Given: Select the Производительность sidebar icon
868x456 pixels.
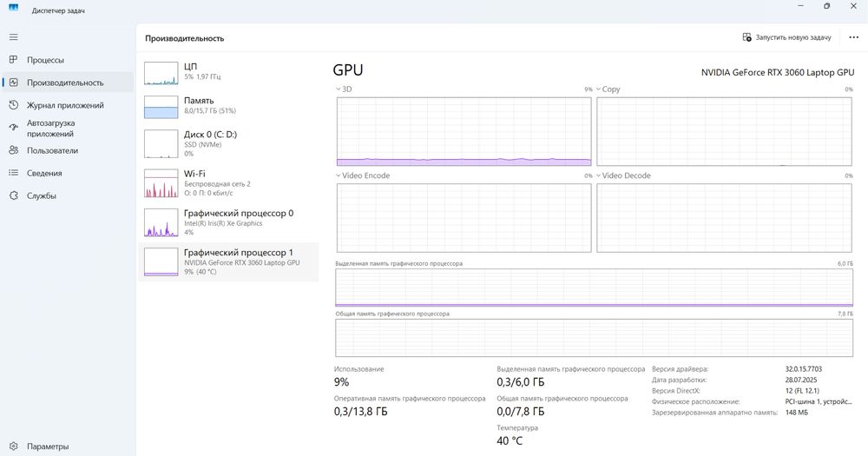Looking at the screenshot, I should tap(13, 83).
